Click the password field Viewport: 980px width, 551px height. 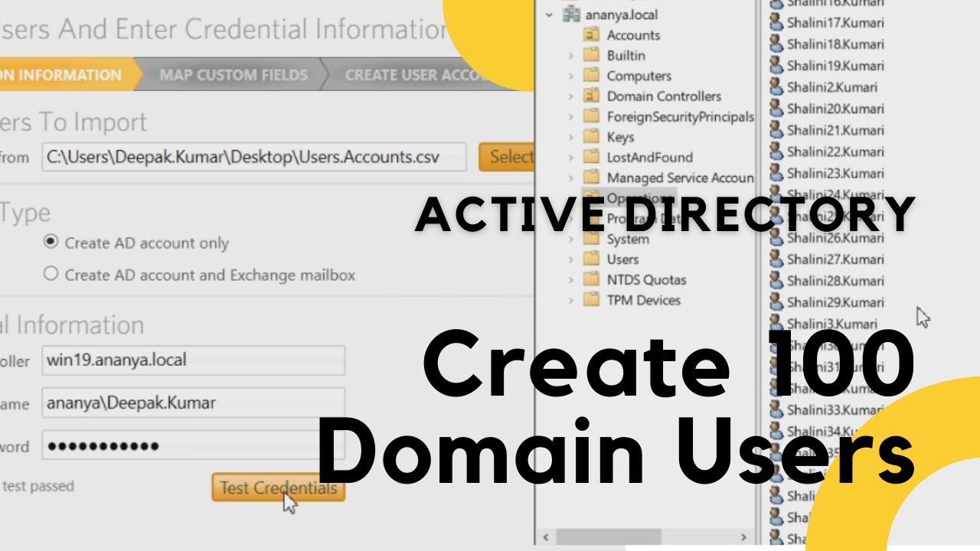(193, 445)
